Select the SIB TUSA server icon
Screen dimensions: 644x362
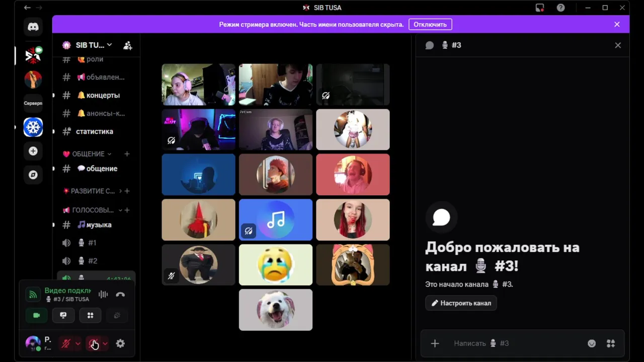pos(33,55)
